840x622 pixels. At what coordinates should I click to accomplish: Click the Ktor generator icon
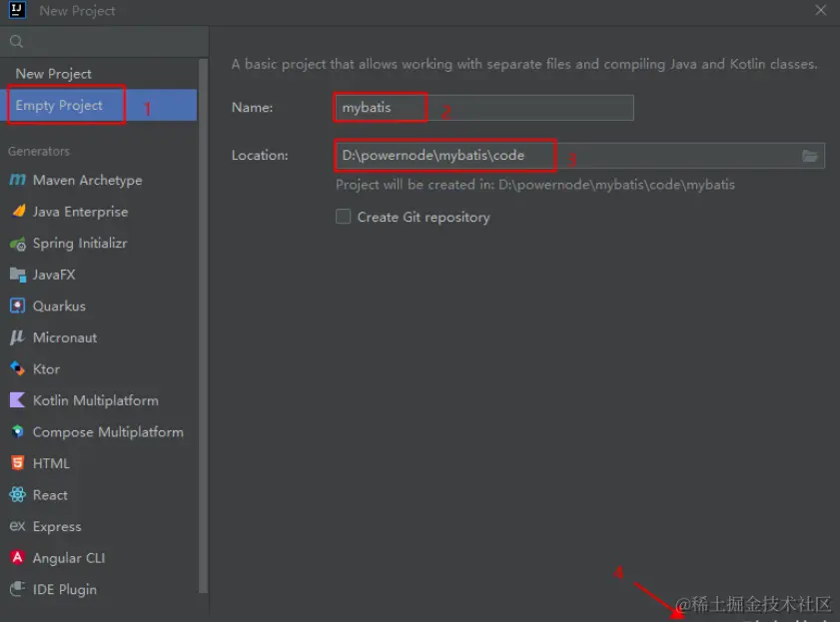pos(18,368)
